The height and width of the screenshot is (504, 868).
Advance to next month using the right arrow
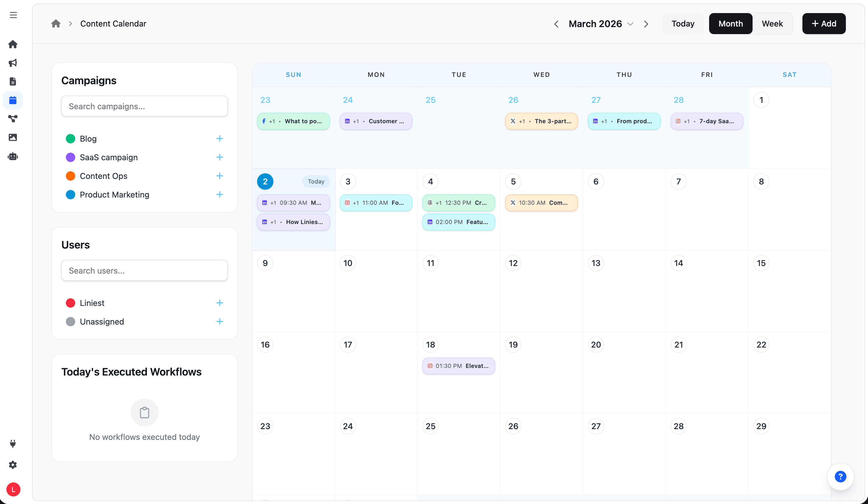(646, 24)
